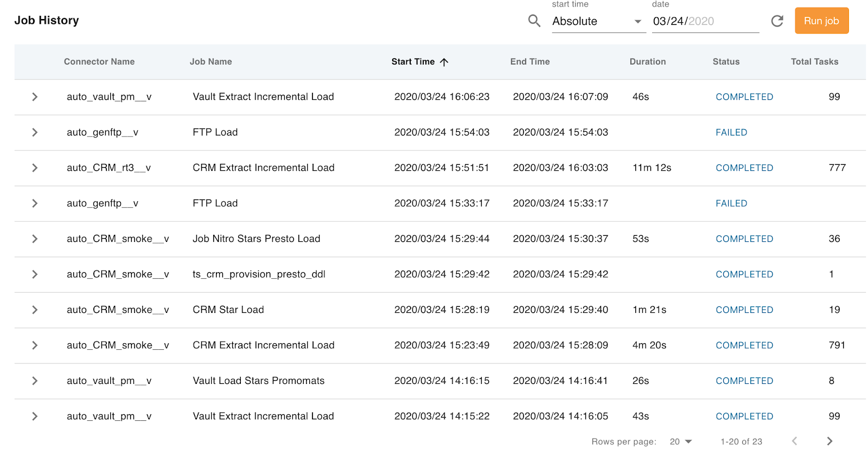Image resolution: width=868 pixels, height=455 pixels.
Task: Expand the first Vault Extract Incremental Load row
Action: pyautogui.click(x=35, y=97)
